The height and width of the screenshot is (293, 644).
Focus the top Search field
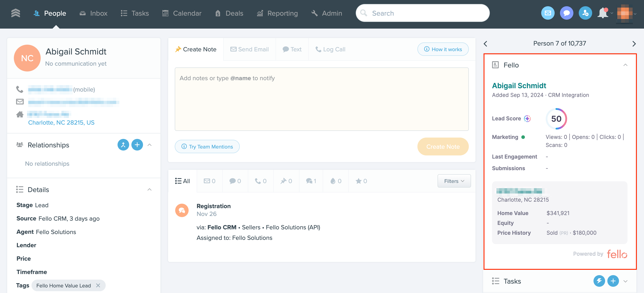(x=423, y=13)
